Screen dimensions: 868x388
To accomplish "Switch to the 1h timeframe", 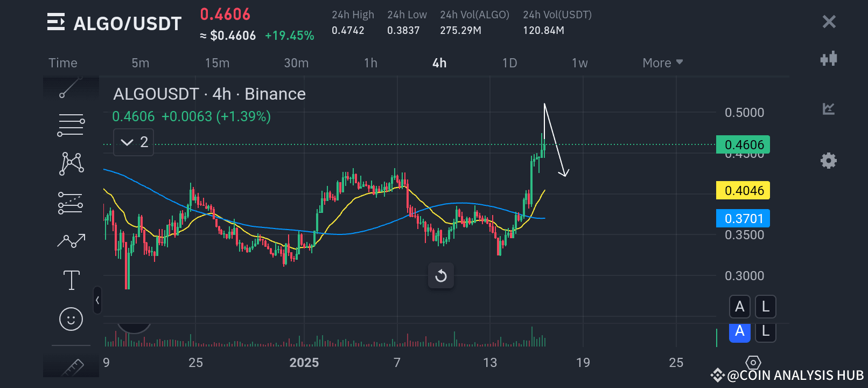I will pos(370,63).
